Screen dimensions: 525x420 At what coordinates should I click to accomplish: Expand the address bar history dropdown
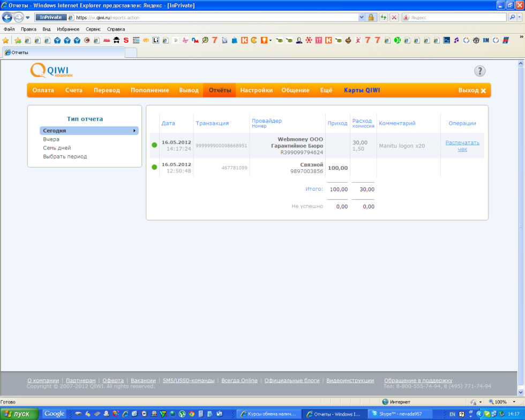(362, 17)
